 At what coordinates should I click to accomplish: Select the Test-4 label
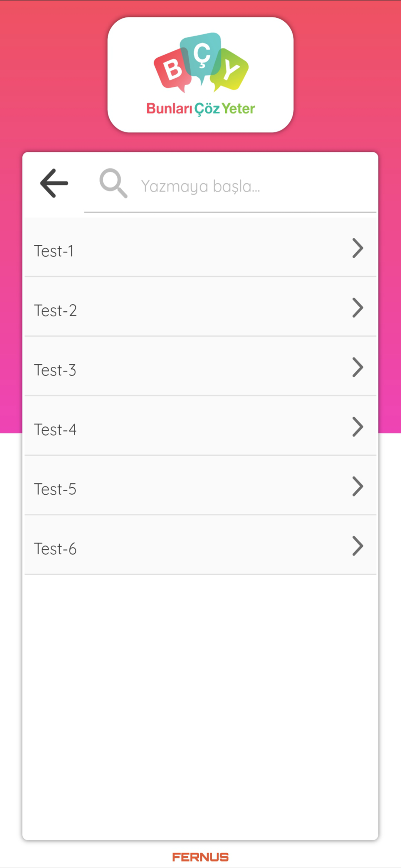click(55, 430)
